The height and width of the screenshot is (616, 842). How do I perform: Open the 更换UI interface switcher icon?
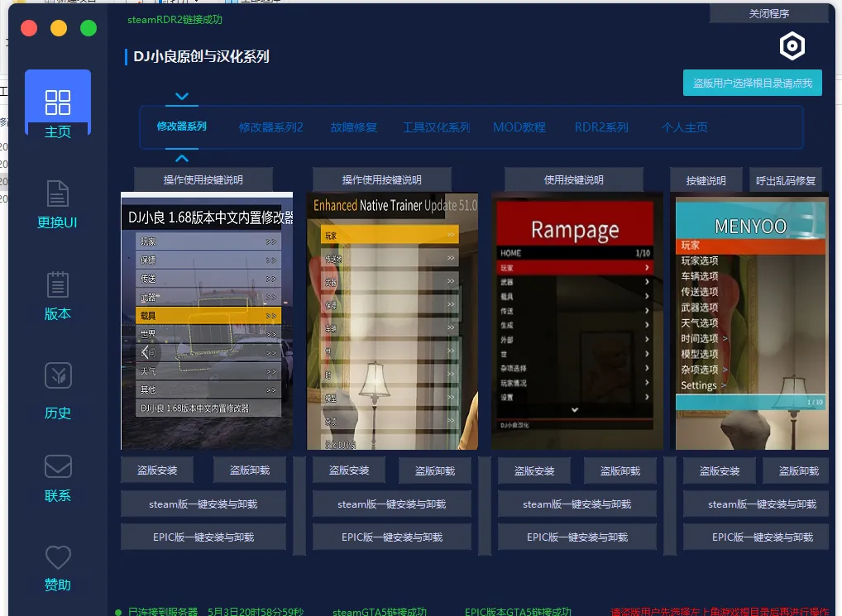(x=57, y=193)
